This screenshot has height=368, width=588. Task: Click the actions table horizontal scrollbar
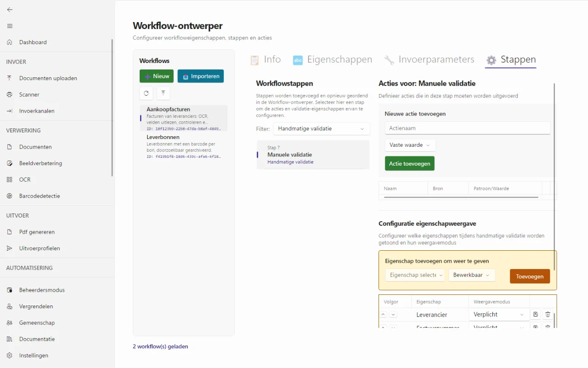(x=461, y=197)
